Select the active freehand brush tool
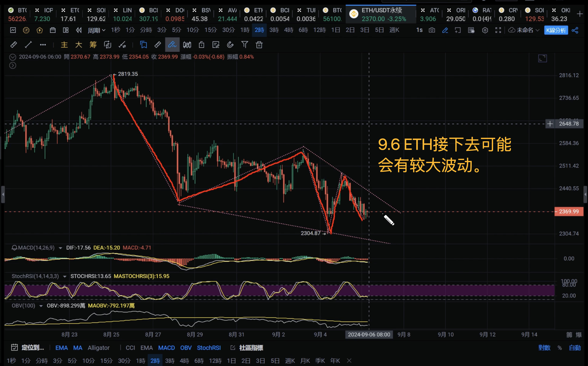The width and height of the screenshot is (588, 366). click(x=172, y=44)
